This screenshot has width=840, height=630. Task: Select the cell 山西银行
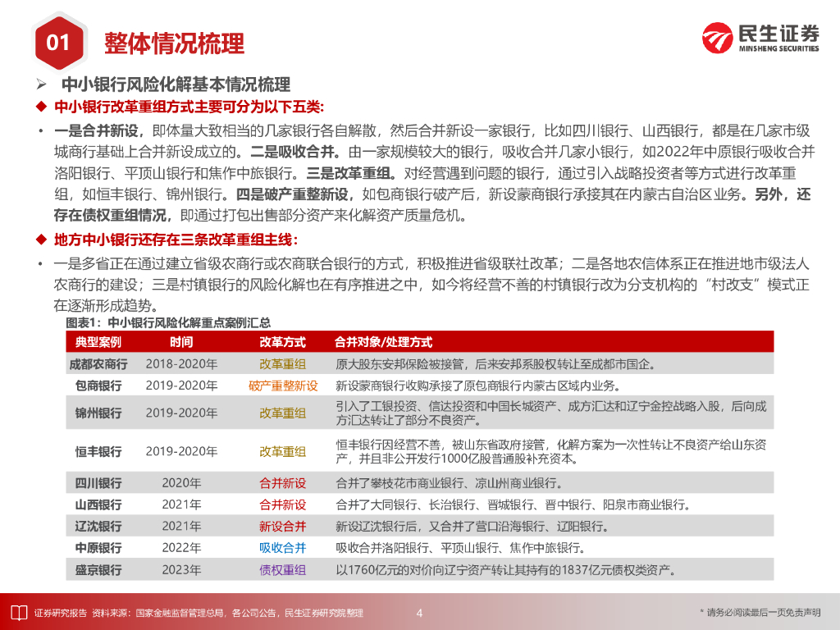(x=98, y=504)
